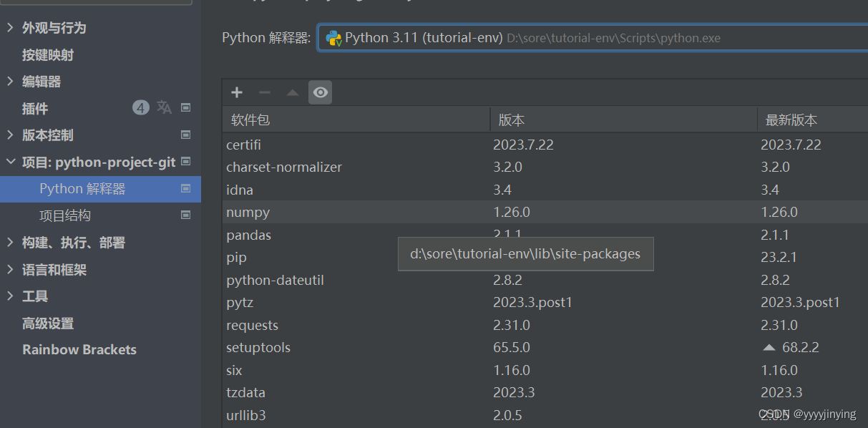Sort packages by the 软件包 column header
This screenshot has height=428, width=868.
(356, 120)
